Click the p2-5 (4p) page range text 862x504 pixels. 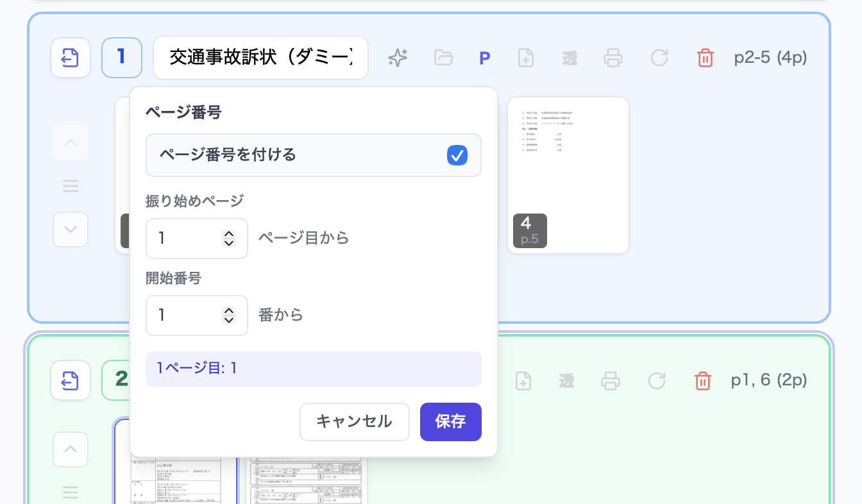pyautogui.click(x=771, y=58)
